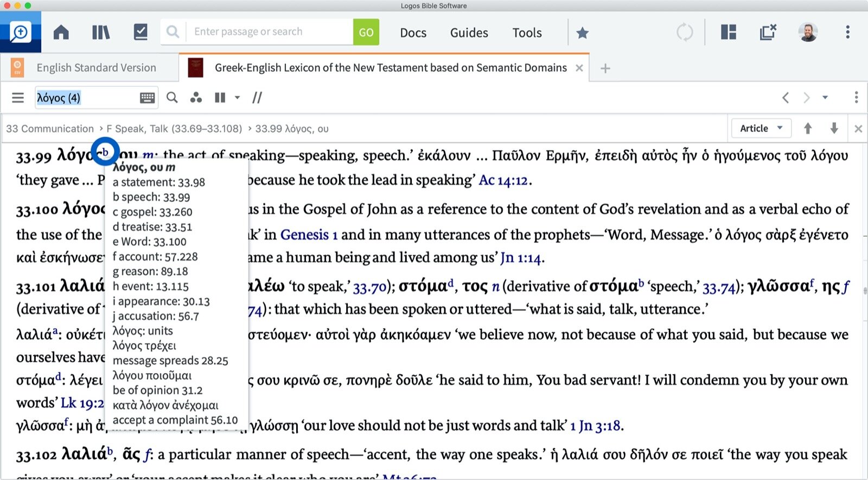Screen dimensions: 868x480
Task: Click popup entry 'f account: 57.228'
Action: tap(155, 257)
